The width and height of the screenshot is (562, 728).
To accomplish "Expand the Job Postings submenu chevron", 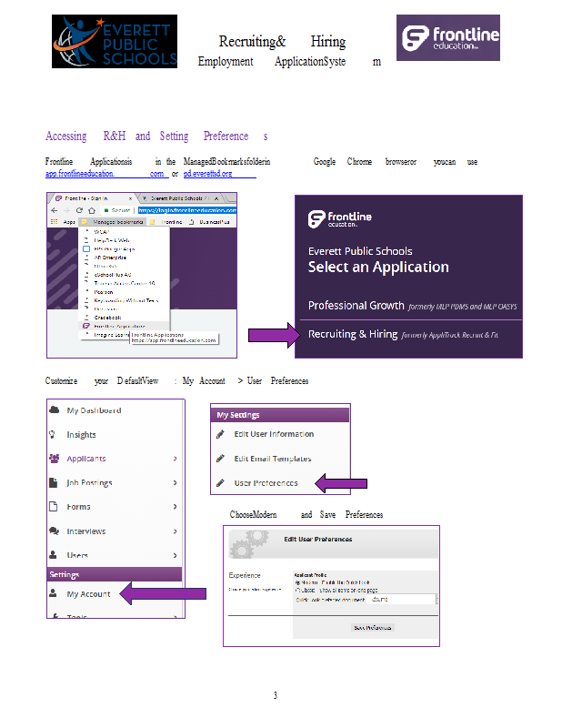I will click(175, 483).
